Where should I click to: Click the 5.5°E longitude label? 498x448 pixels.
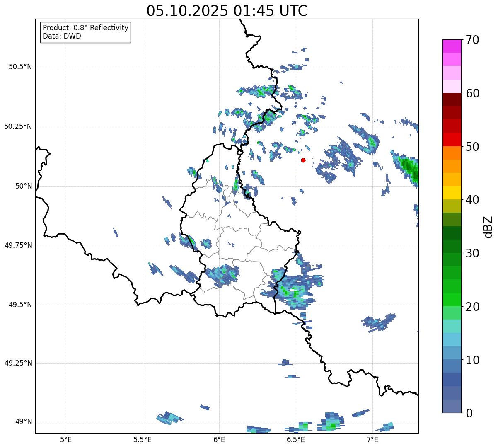[143, 439]
